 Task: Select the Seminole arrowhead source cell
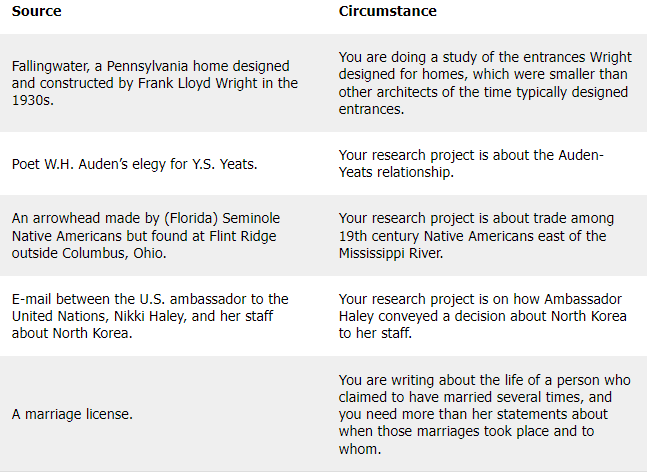148,236
